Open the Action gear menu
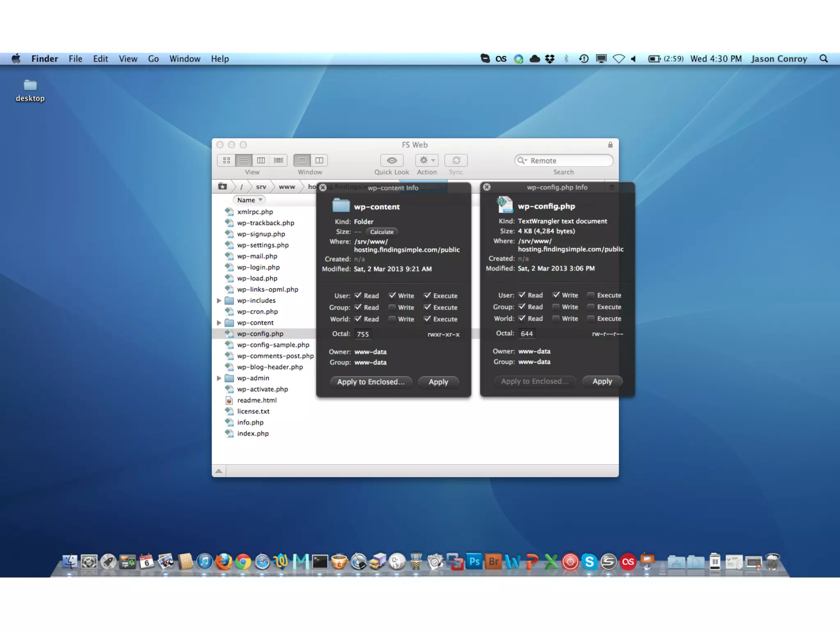 pos(427,160)
